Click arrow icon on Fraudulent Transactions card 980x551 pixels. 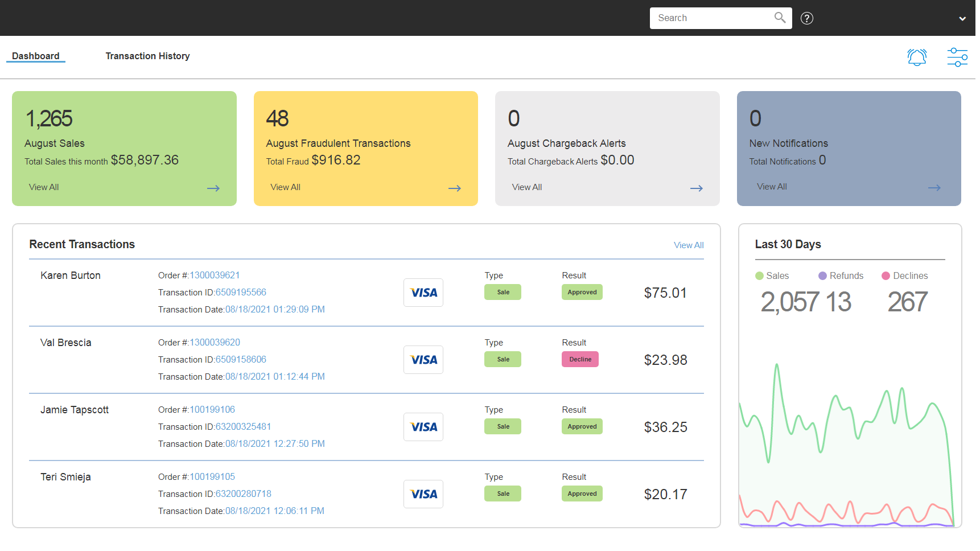pos(455,188)
